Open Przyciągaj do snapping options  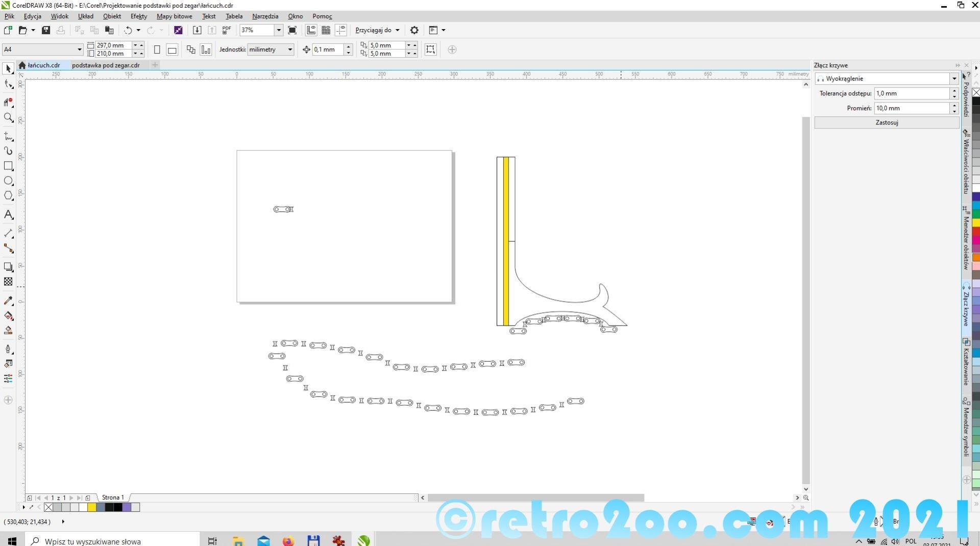pos(377,30)
